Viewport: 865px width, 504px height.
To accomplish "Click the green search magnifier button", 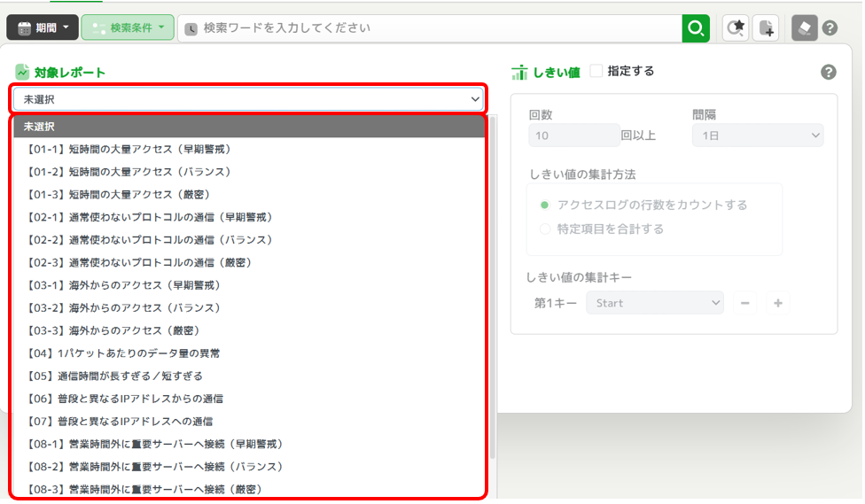I will click(x=696, y=28).
